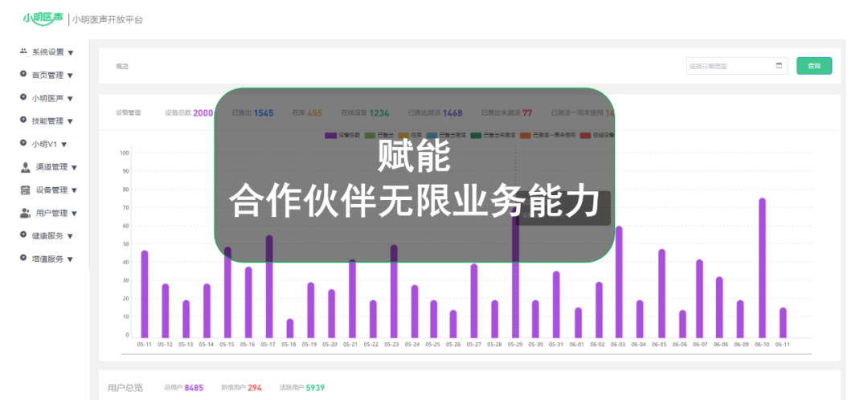Viewport: 868px width, 400px height.
Task: Click the icon beside 小明V1
Action: 23,143
